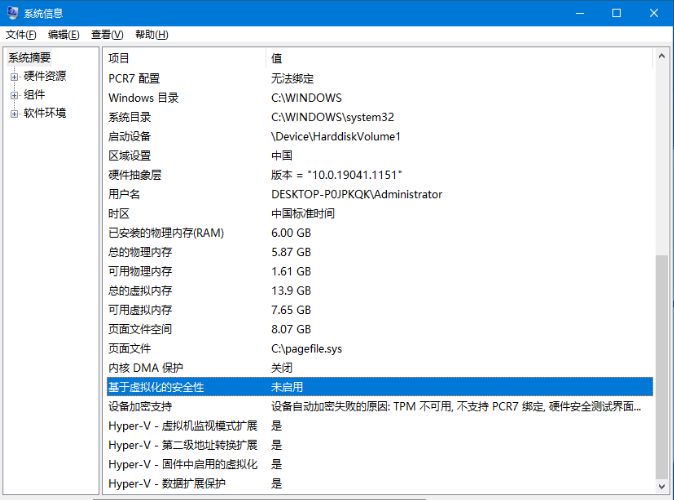Click the vertical scrollbar thumb
The width and height of the screenshot is (674, 500).
[662, 367]
